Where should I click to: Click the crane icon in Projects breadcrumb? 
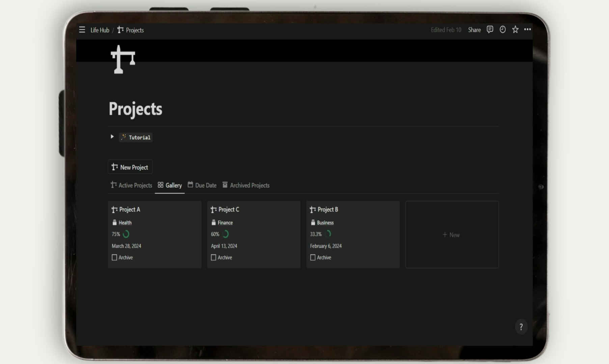120,30
